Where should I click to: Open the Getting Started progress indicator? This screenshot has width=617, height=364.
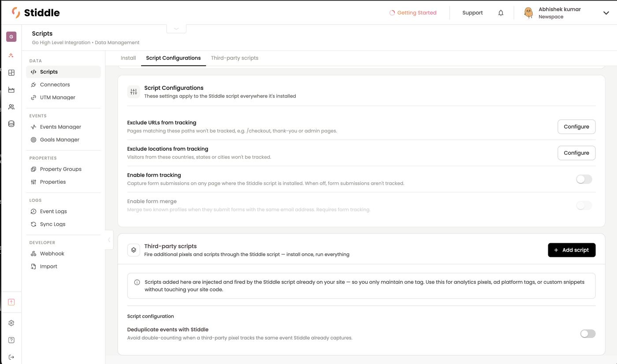(x=413, y=13)
